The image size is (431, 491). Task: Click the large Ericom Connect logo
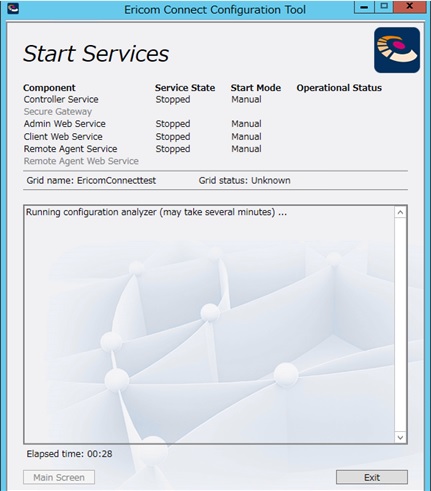[397, 50]
